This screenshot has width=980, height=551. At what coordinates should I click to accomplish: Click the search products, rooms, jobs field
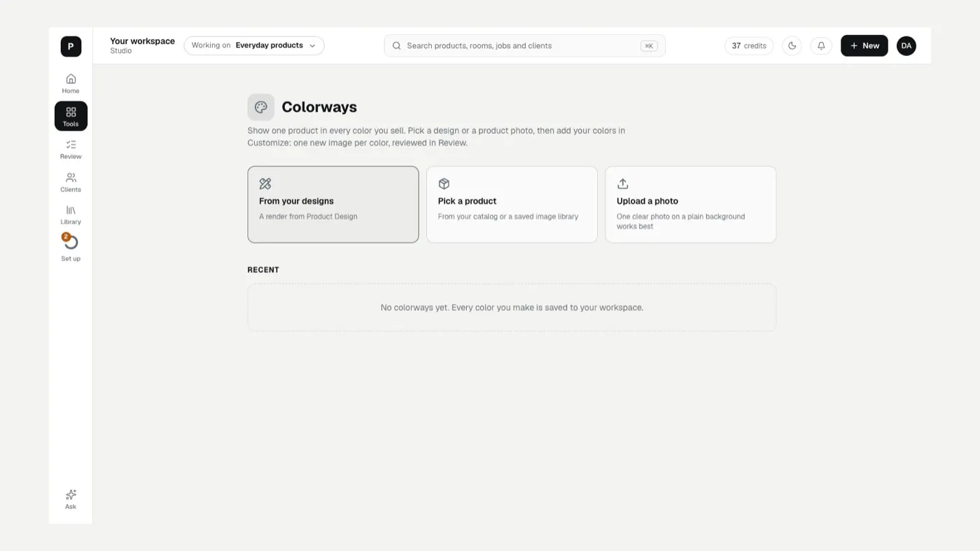pos(525,46)
